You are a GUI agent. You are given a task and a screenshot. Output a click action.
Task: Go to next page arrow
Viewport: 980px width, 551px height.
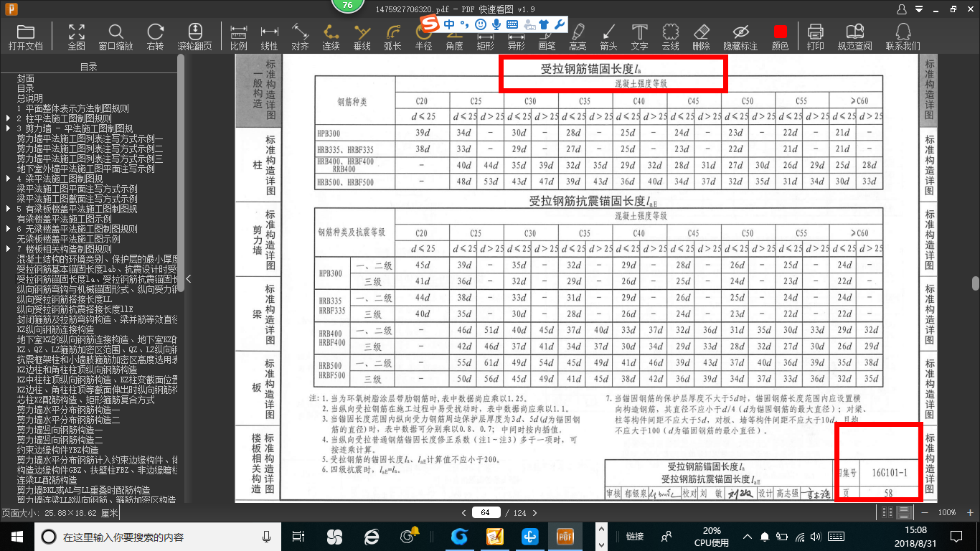537,512
